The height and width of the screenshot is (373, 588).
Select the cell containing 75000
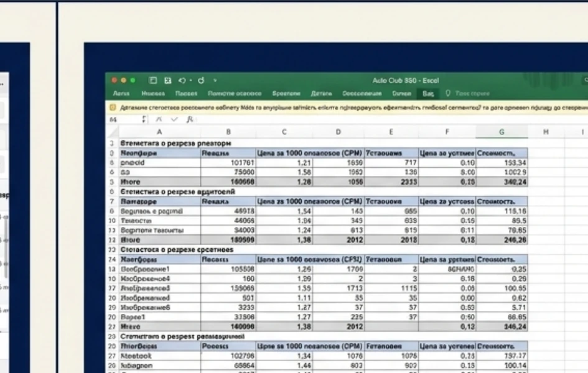(x=228, y=172)
